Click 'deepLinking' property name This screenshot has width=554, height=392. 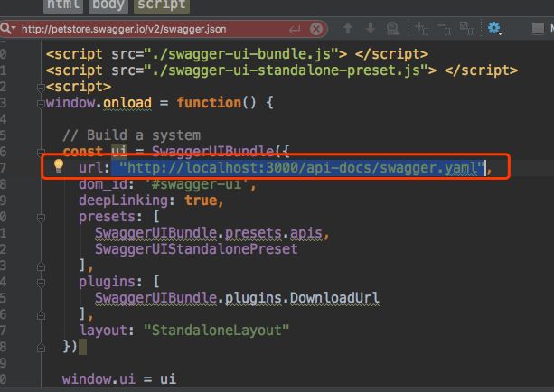(x=123, y=201)
